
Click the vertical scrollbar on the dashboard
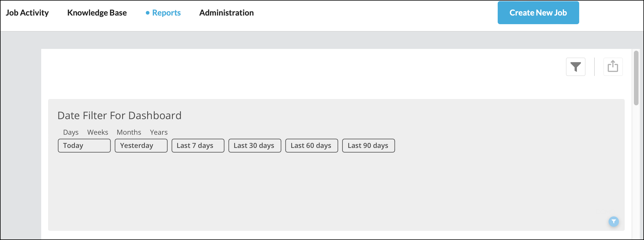(x=636, y=78)
